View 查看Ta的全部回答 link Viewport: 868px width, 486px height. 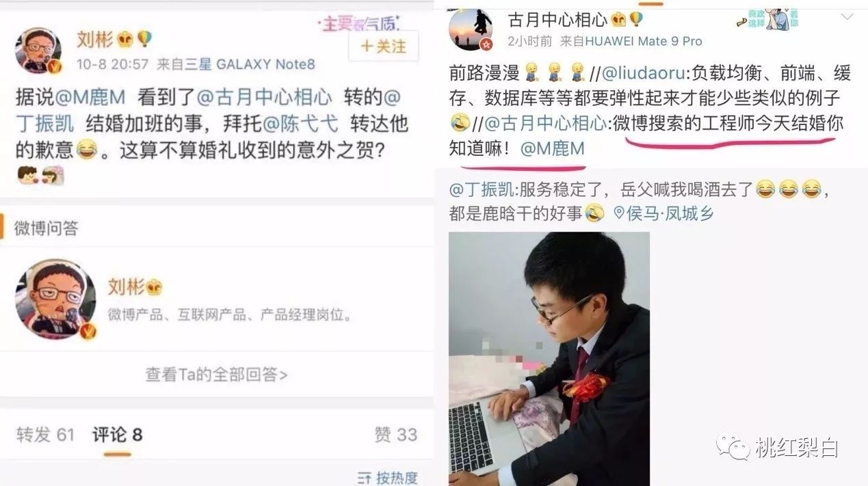217,374
